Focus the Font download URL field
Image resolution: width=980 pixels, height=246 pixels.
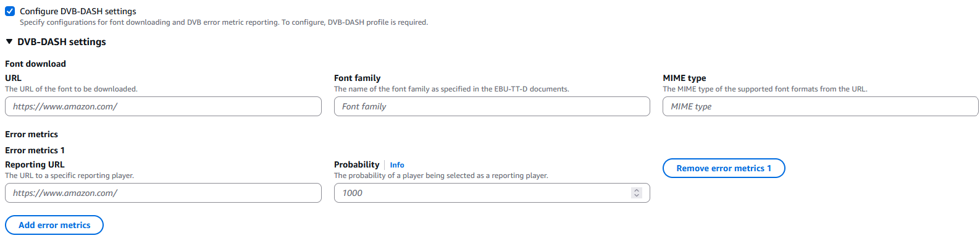point(163,106)
